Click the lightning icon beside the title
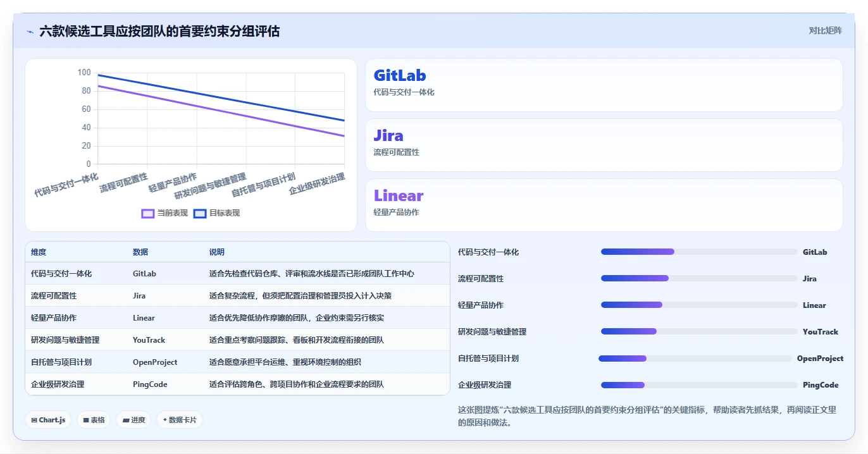The image size is (868, 454). coord(30,32)
